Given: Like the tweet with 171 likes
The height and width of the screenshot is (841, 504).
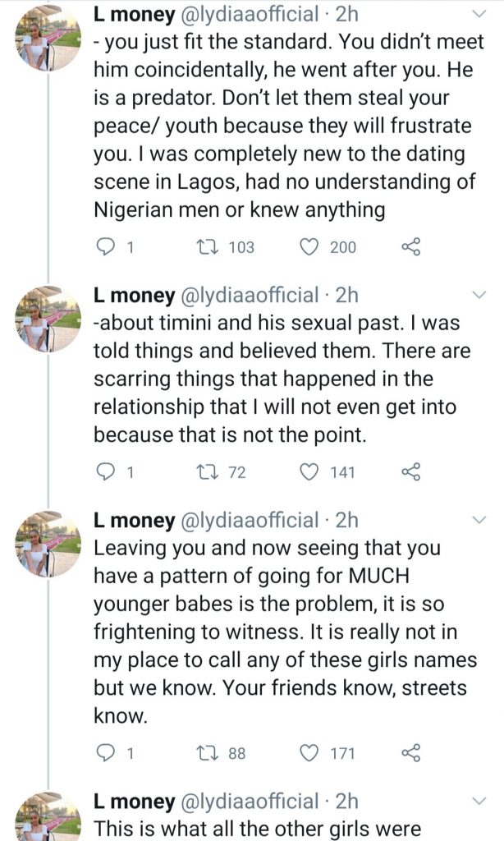Looking at the screenshot, I should coord(311,752).
